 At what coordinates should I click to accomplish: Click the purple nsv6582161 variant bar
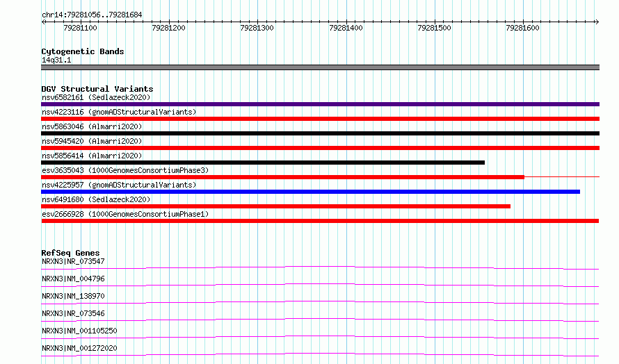click(320, 104)
